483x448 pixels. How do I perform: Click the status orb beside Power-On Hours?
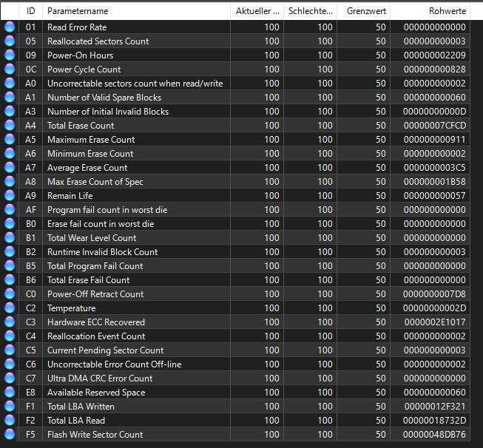[x=10, y=55]
